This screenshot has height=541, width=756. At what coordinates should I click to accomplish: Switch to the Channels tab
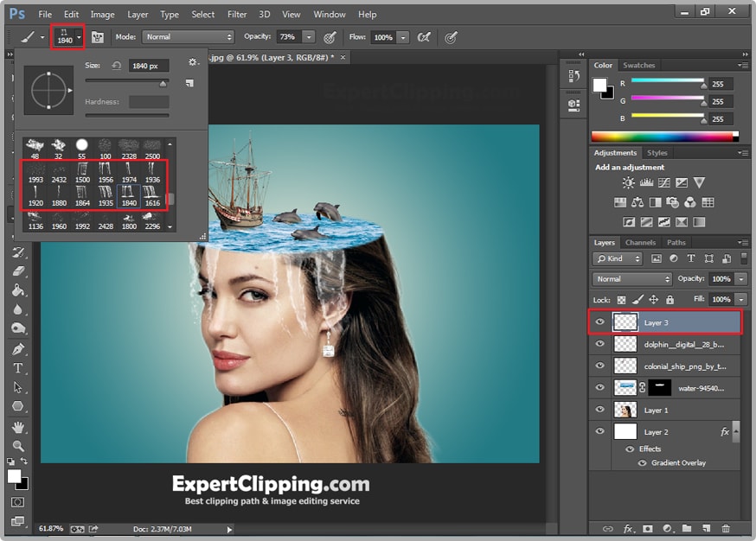(640, 242)
